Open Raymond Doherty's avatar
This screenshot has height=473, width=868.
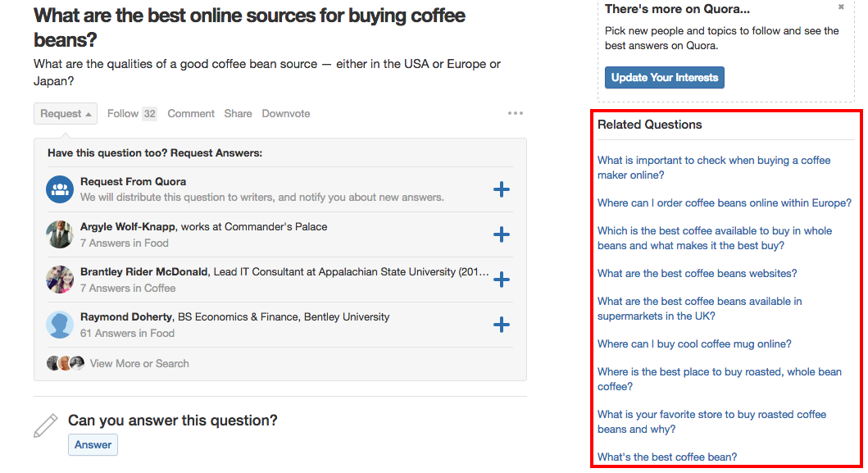click(60, 325)
